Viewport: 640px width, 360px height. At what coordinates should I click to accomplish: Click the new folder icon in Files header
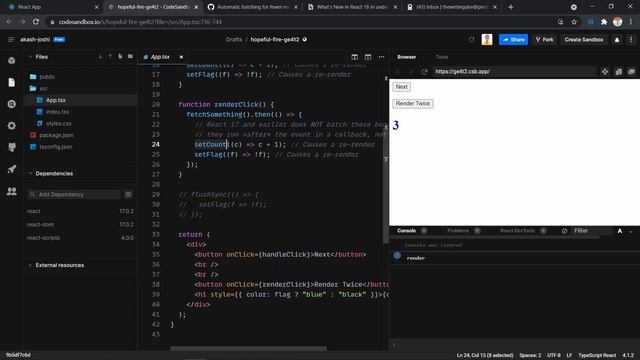tap(130, 56)
